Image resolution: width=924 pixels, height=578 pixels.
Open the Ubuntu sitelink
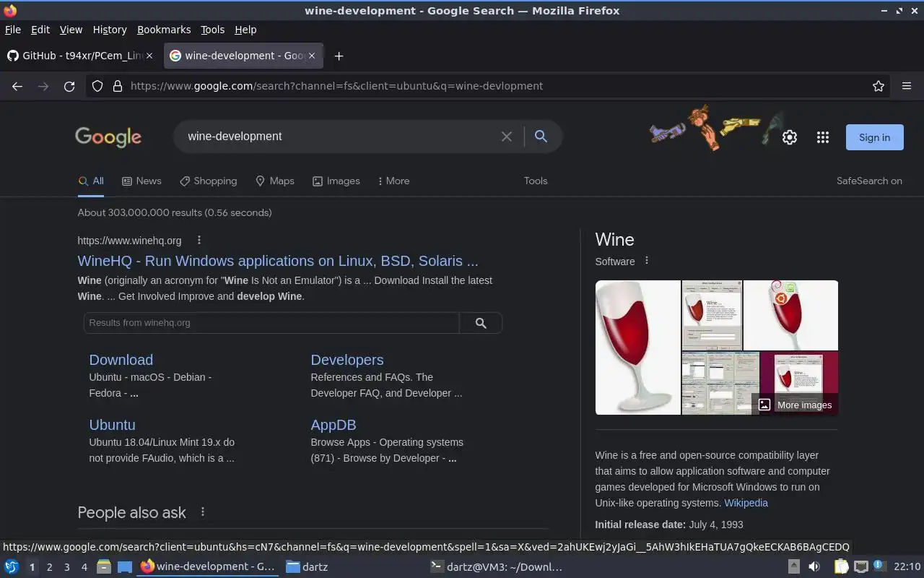coord(112,425)
